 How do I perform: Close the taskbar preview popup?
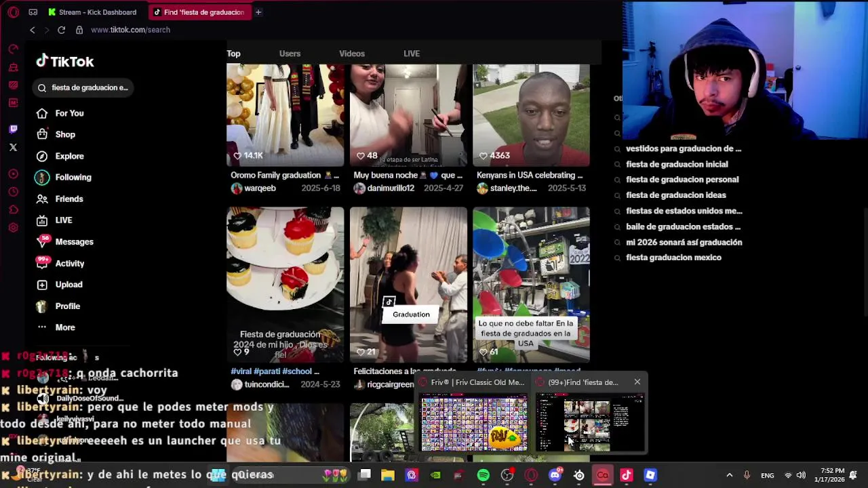click(637, 382)
